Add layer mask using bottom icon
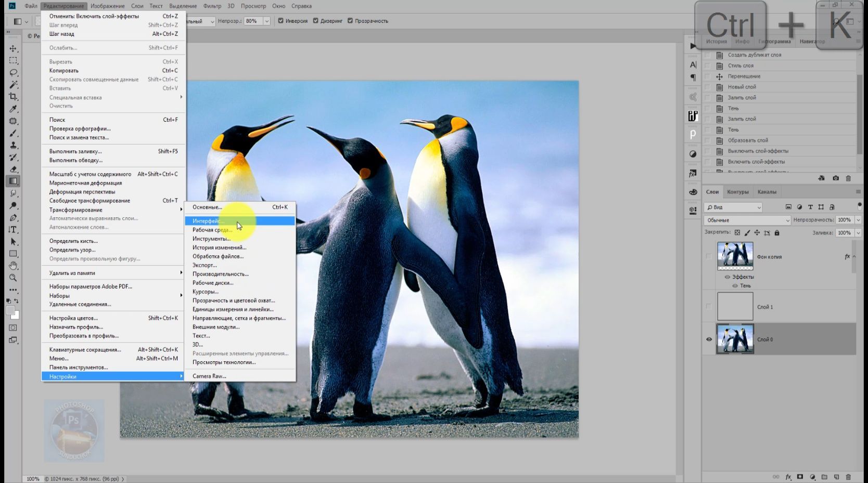The width and height of the screenshot is (868, 483). [800, 477]
